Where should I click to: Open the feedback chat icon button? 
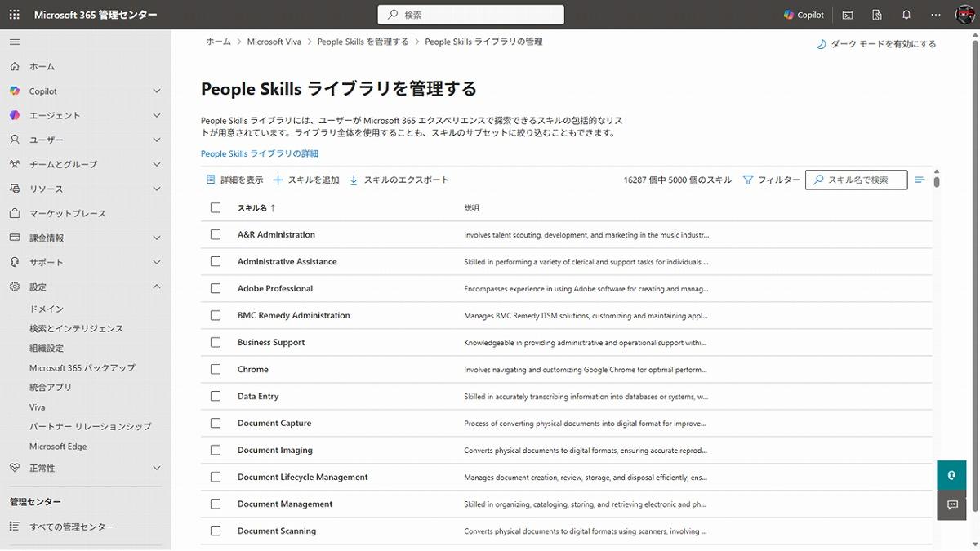point(951,505)
